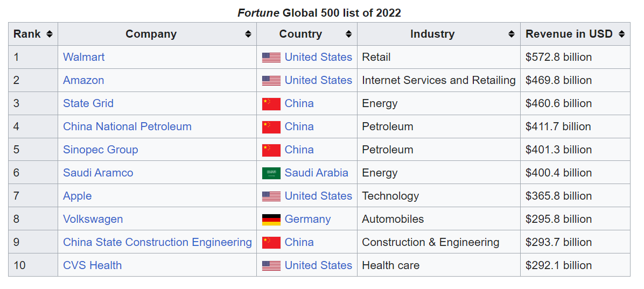Sort by Country using header arrows
The width and height of the screenshot is (644, 289).
point(349,34)
